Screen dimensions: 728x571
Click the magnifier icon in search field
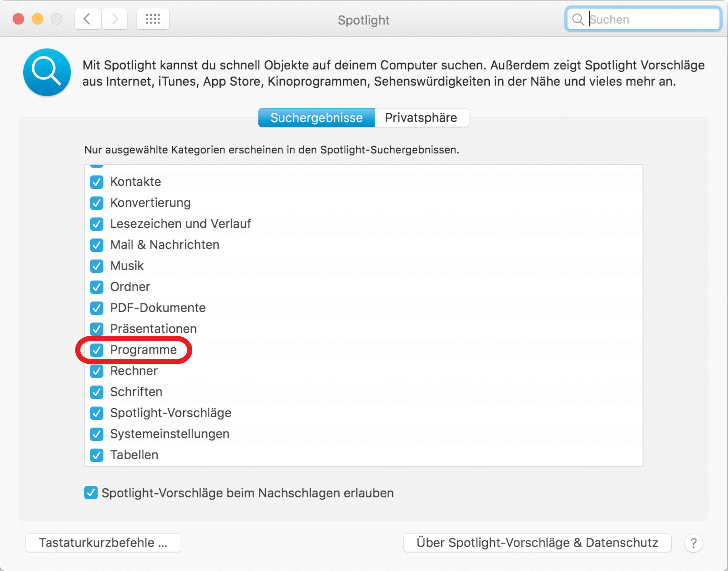pos(578,20)
